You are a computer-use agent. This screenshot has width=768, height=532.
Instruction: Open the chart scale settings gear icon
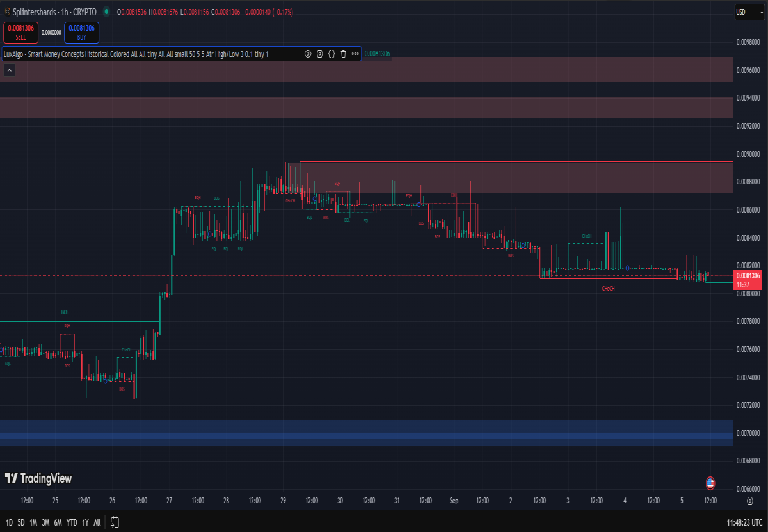[749, 500]
